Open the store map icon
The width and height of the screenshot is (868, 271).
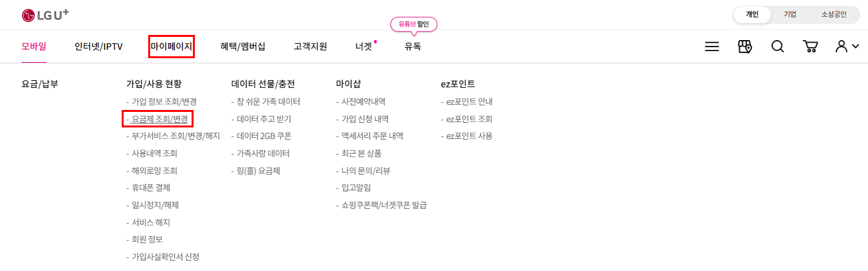click(745, 47)
